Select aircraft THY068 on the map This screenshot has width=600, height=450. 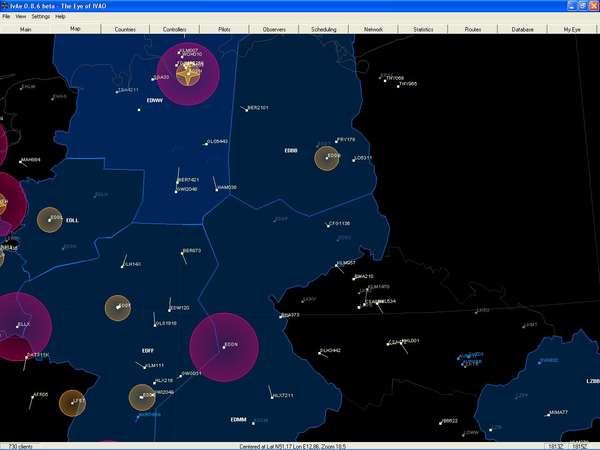pyautogui.click(x=395, y=78)
